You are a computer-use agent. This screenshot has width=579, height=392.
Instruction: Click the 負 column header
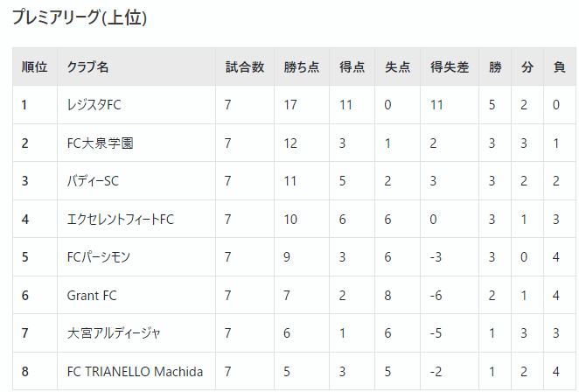point(560,66)
